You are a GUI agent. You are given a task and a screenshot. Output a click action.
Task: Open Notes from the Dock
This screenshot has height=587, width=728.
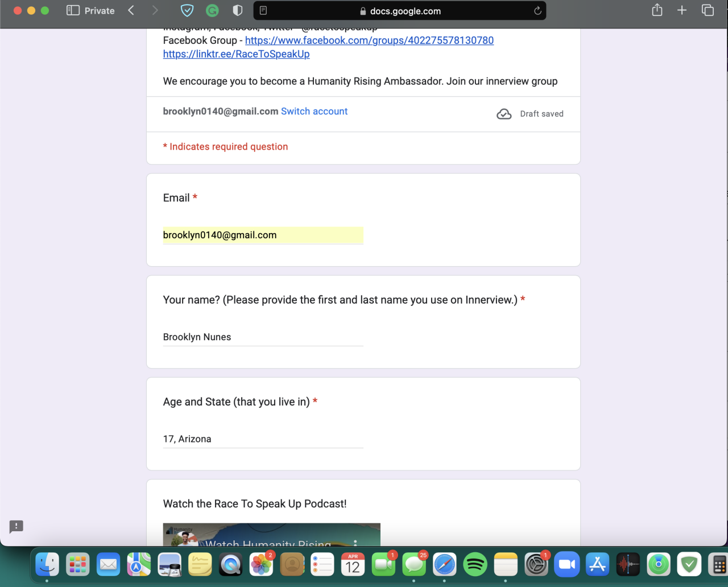pyautogui.click(x=506, y=565)
